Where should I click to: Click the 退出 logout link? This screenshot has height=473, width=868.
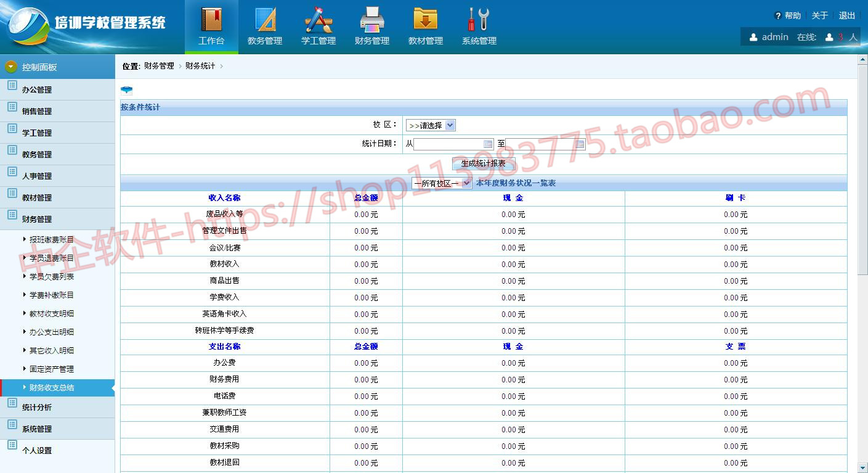pyautogui.click(x=847, y=15)
